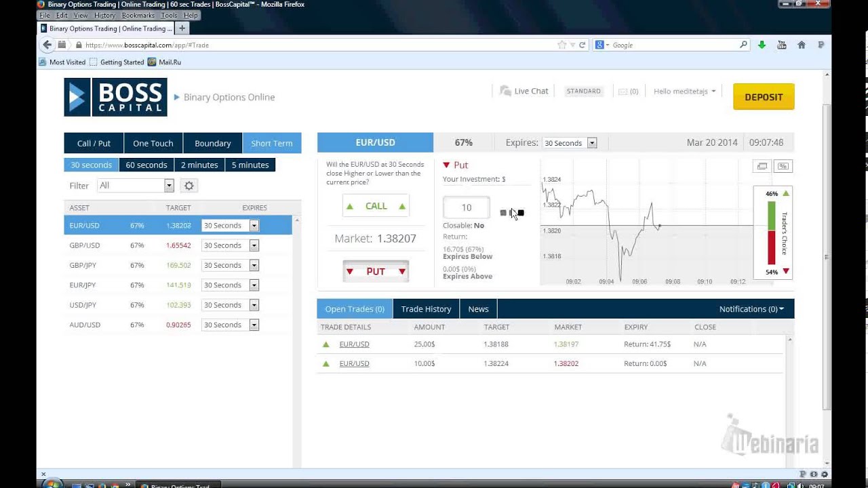
Task: Select the AUD/USD asset row
Action: [x=178, y=325]
